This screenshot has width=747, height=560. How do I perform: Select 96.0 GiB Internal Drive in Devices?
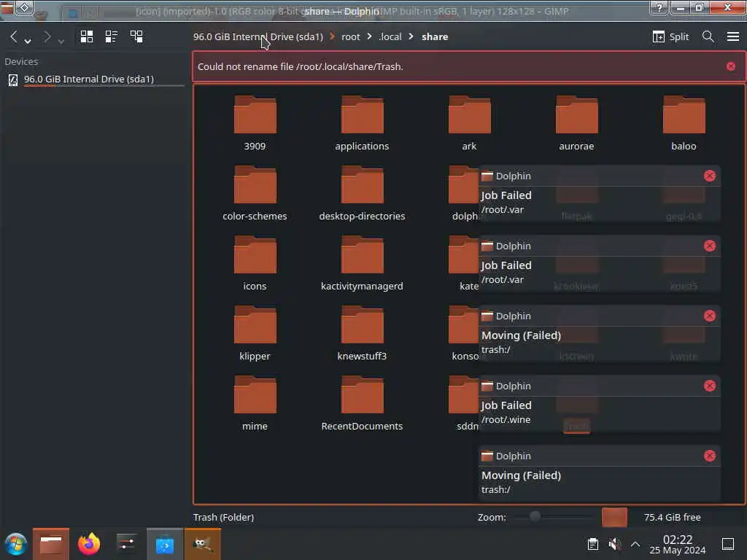(94, 79)
